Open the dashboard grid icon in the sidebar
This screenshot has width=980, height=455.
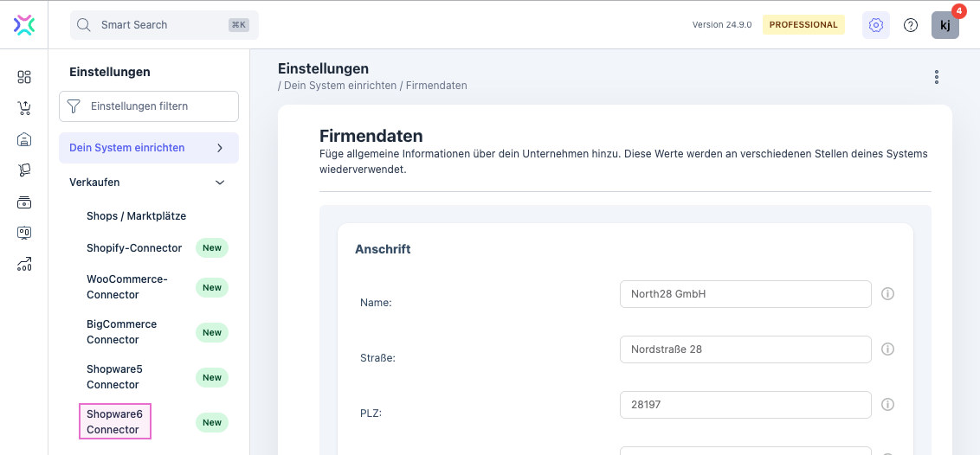coord(24,77)
